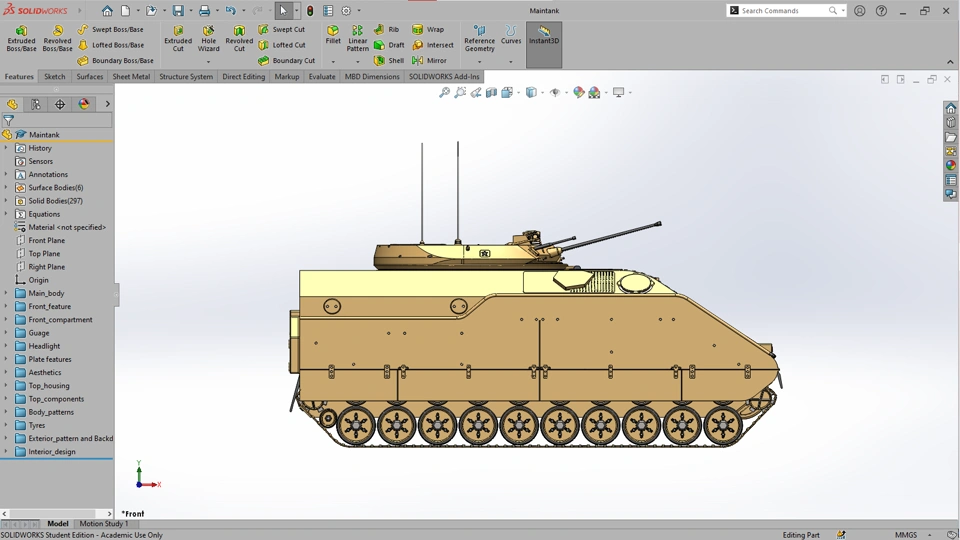The height and width of the screenshot is (540, 960).
Task: Click the Mirror tool
Action: tap(429, 61)
